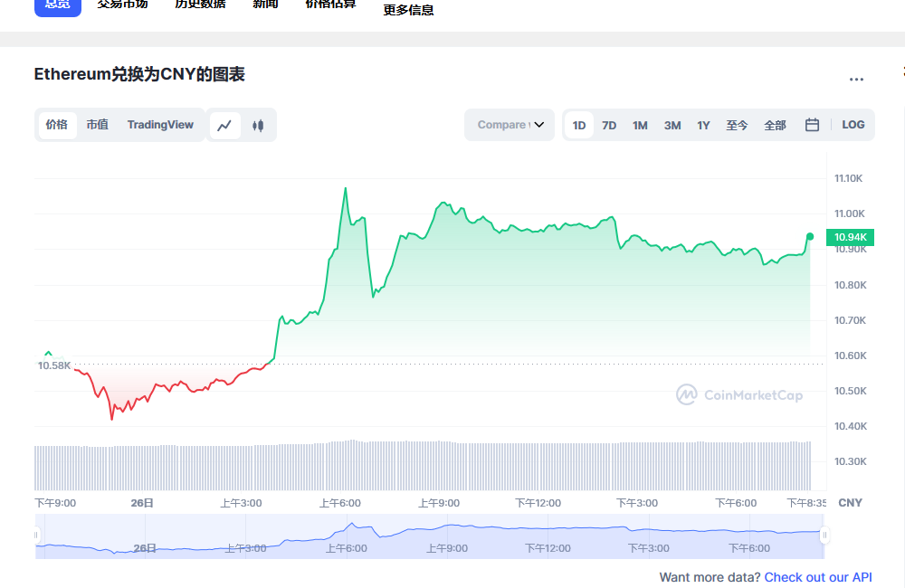Switch to candlestick chart icon

[258, 125]
